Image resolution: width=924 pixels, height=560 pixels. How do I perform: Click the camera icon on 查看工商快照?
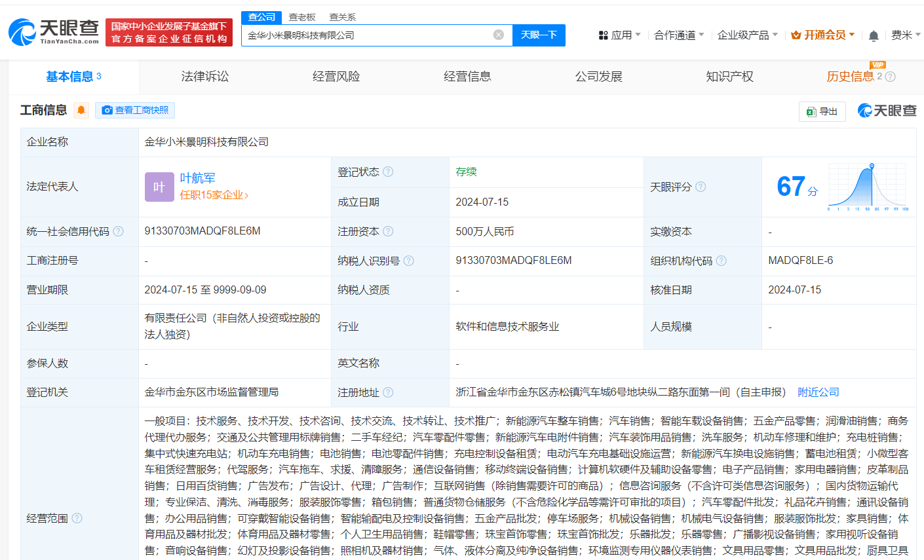tap(107, 110)
